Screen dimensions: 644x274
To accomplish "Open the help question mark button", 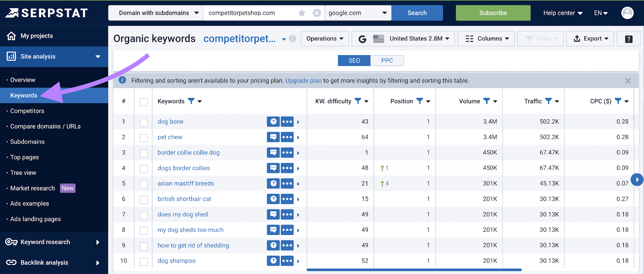I will click(629, 39).
